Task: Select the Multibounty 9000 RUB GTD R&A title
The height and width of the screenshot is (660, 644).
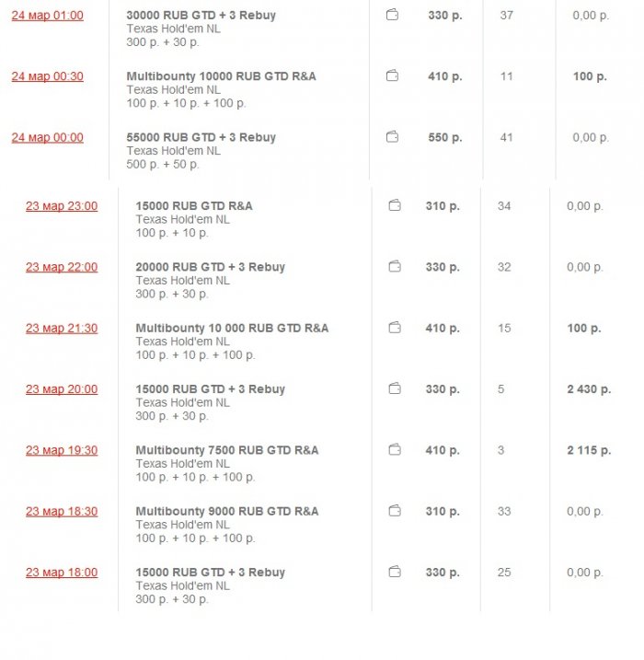Action: (x=226, y=511)
